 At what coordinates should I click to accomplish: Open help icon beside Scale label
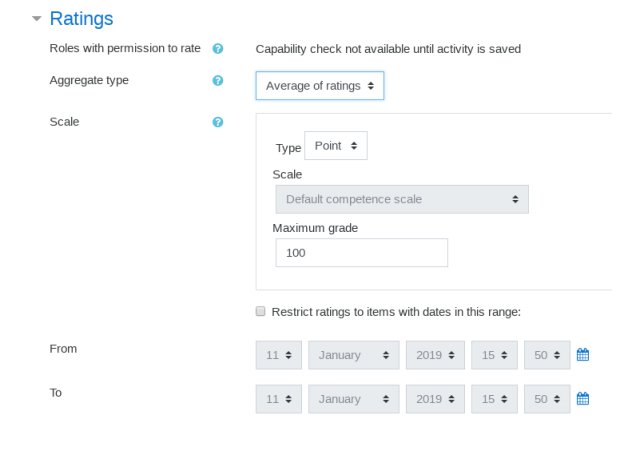(x=218, y=122)
